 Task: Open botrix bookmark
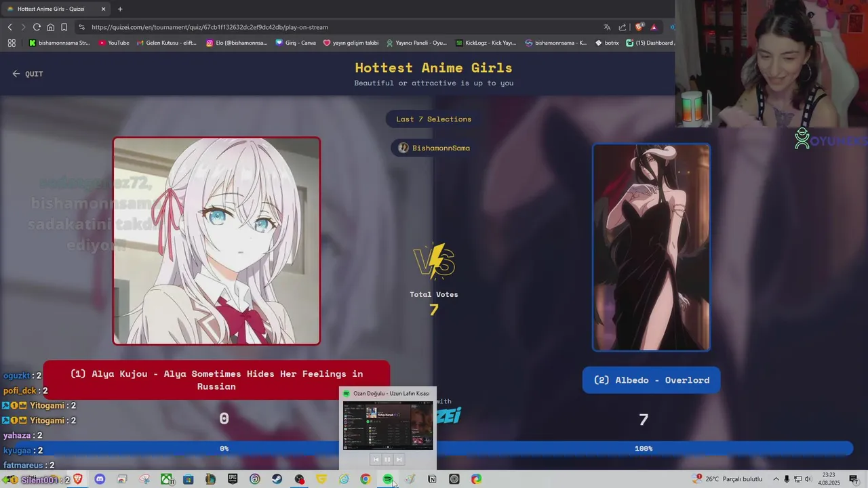coord(607,43)
